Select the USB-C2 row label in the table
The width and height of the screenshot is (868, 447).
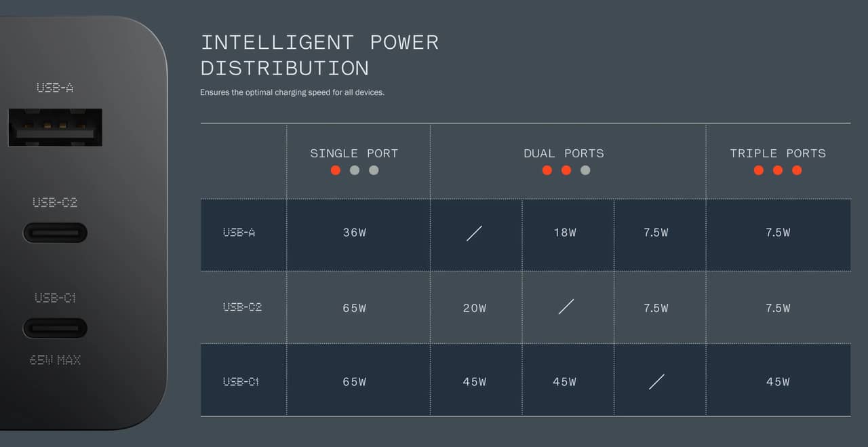[x=242, y=307]
